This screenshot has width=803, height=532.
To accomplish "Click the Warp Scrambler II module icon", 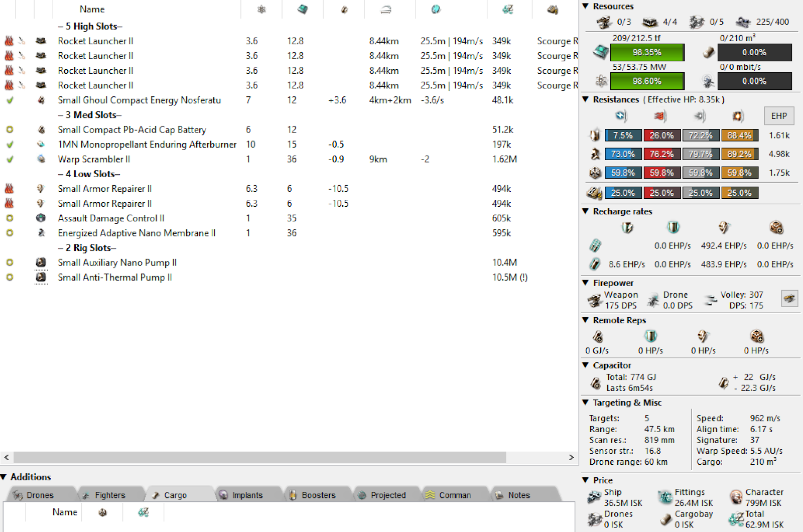I will click(x=41, y=159).
